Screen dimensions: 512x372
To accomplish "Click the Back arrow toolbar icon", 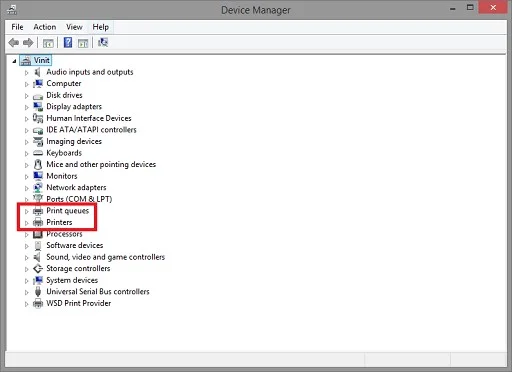I will 14,43.
